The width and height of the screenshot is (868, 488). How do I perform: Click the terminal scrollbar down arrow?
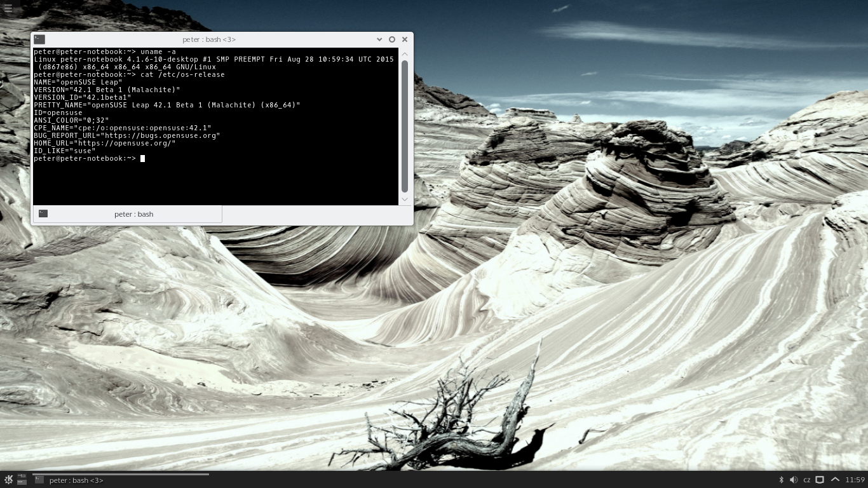(x=405, y=200)
